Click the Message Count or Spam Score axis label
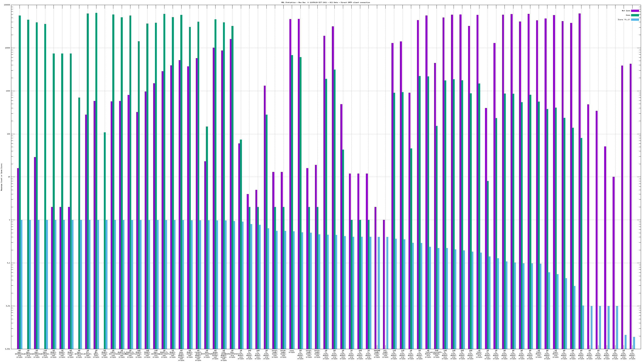The height and width of the screenshot is (362, 644). tap(1, 177)
